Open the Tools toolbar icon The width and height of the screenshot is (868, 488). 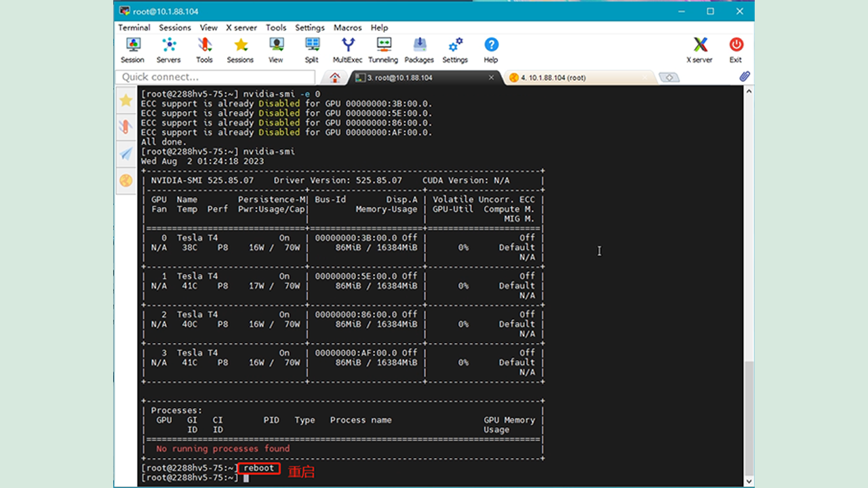tap(204, 50)
